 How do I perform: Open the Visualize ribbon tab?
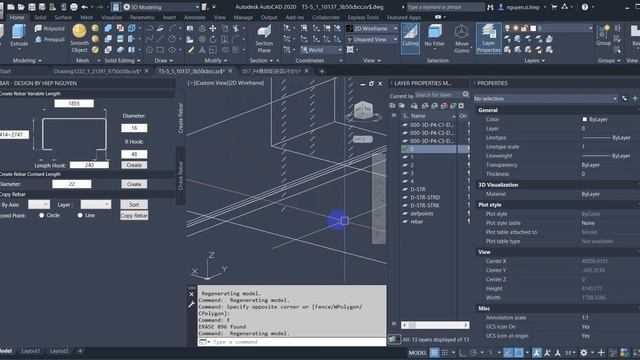pos(111,18)
